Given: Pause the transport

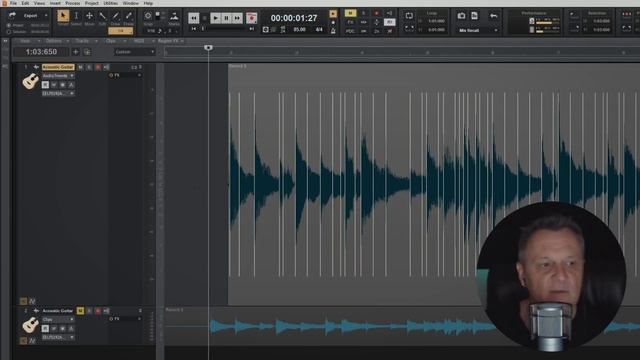Looking at the screenshot, I should tap(226, 18).
